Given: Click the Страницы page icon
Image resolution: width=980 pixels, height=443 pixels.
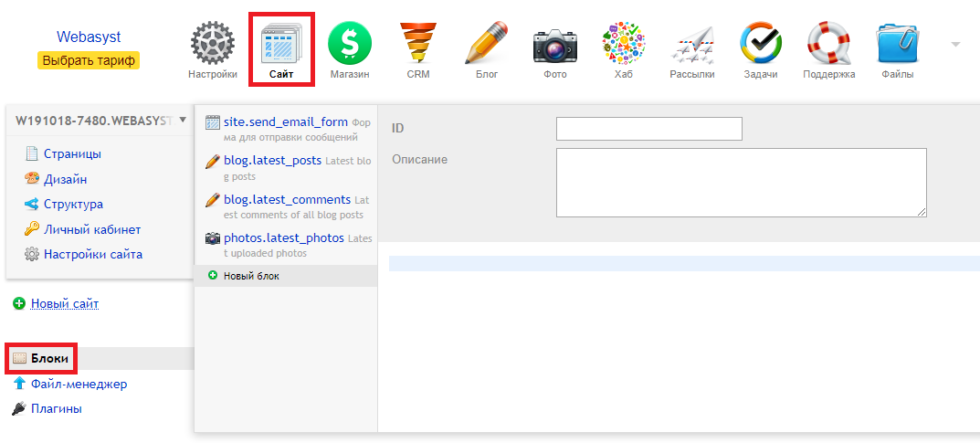Looking at the screenshot, I should click(31, 153).
